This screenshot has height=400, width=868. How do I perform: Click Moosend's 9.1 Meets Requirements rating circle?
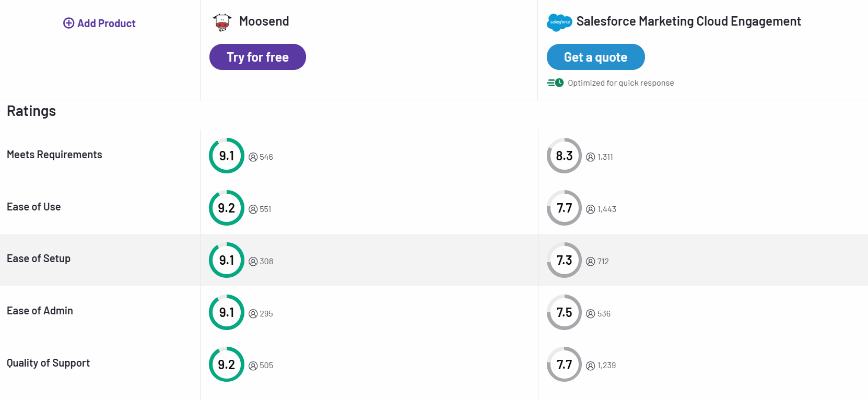click(x=226, y=155)
